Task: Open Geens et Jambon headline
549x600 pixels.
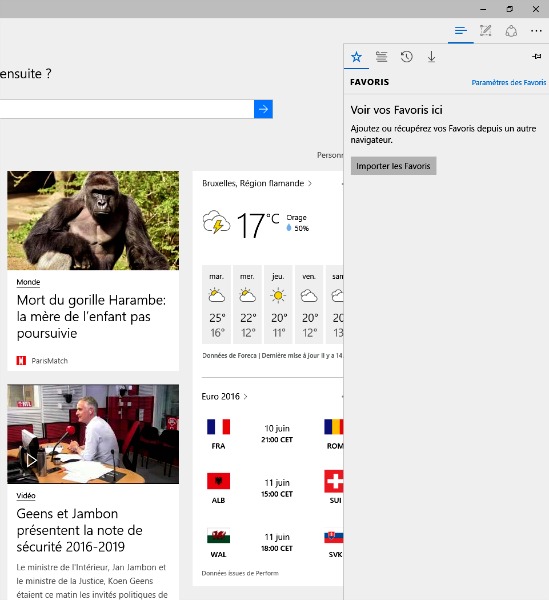Action: (x=80, y=530)
